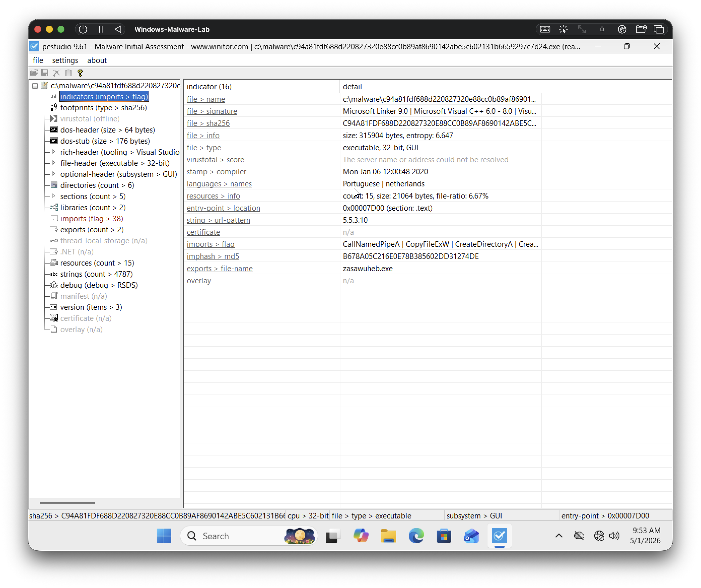
Task: Click the VM back triangle icon
Action: pyautogui.click(x=118, y=29)
